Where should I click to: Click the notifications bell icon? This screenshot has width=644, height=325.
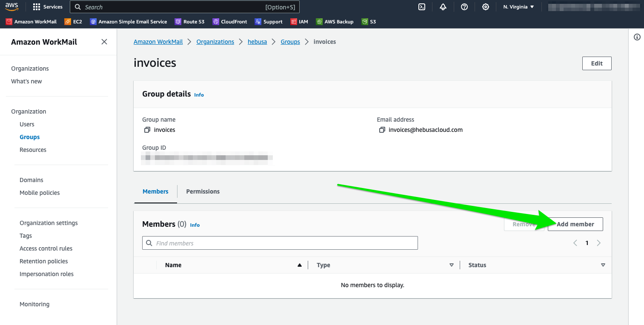tap(443, 7)
